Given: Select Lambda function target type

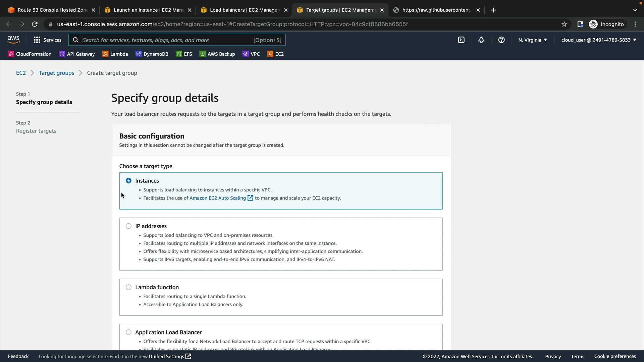Looking at the screenshot, I should point(128,287).
